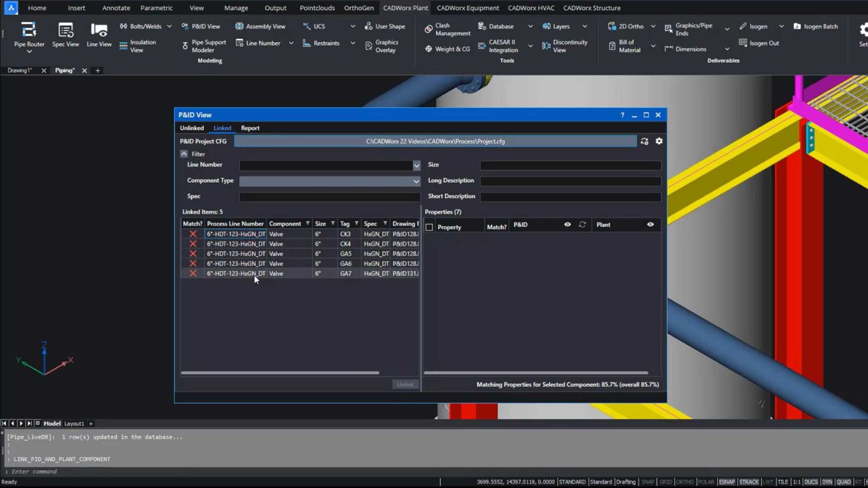This screenshot has height=488, width=868.
Task: Add a new drawing tab
Action: pyautogui.click(x=98, y=70)
